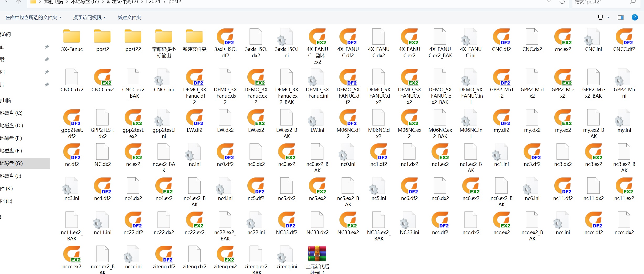644x274 pixels.
Task: Expand breadcrumb chevron after E2024
Action: (x=164, y=2)
